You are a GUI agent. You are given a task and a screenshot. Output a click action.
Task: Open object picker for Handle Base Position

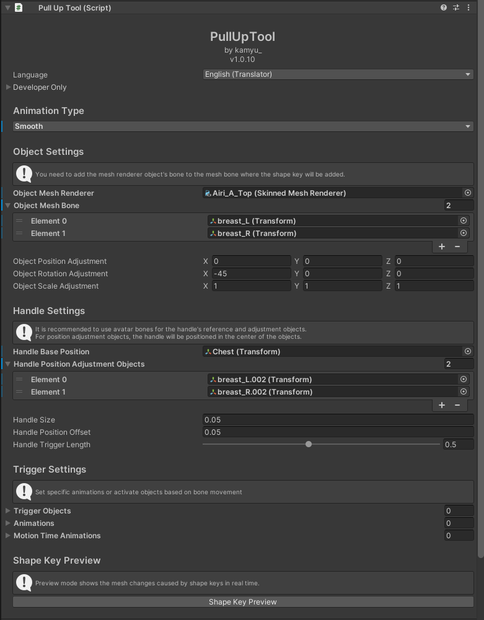[x=468, y=352]
